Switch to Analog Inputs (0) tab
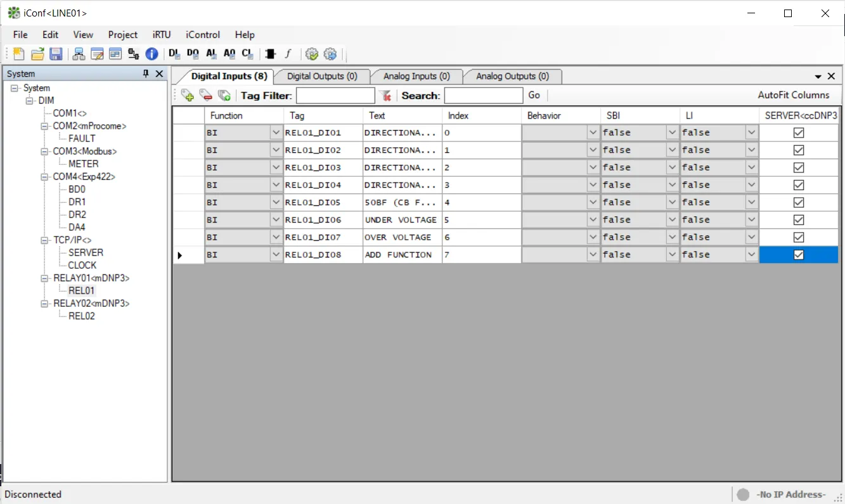This screenshot has width=845, height=504. tap(416, 76)
